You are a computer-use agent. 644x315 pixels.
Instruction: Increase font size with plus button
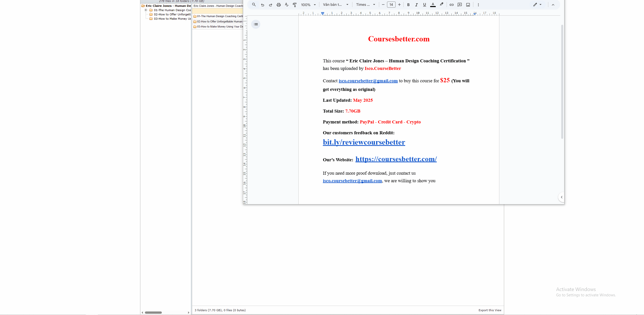click(x=399, y=5)
